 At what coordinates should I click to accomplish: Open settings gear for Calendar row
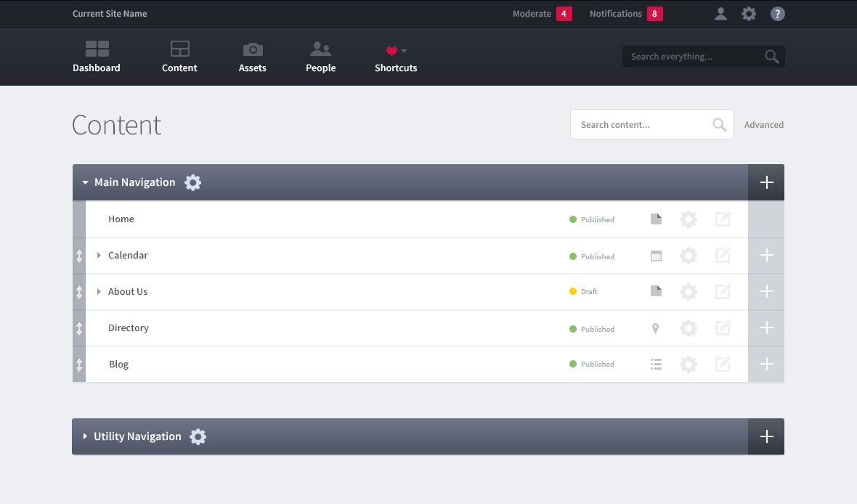(688, 256)
